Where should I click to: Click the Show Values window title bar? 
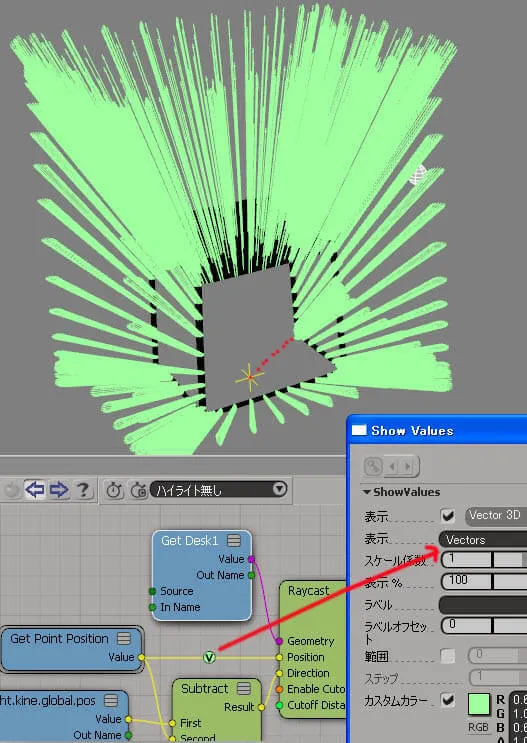(437, 430)
